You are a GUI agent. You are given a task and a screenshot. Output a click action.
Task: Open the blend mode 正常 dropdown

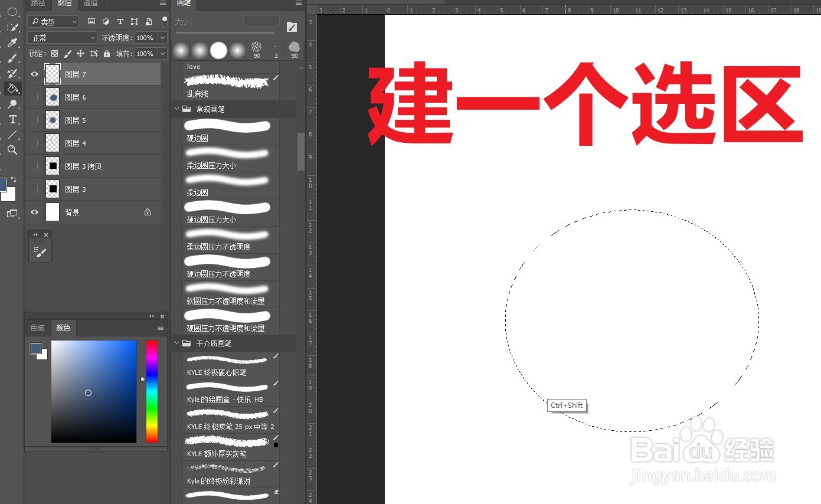click(62, 38)
